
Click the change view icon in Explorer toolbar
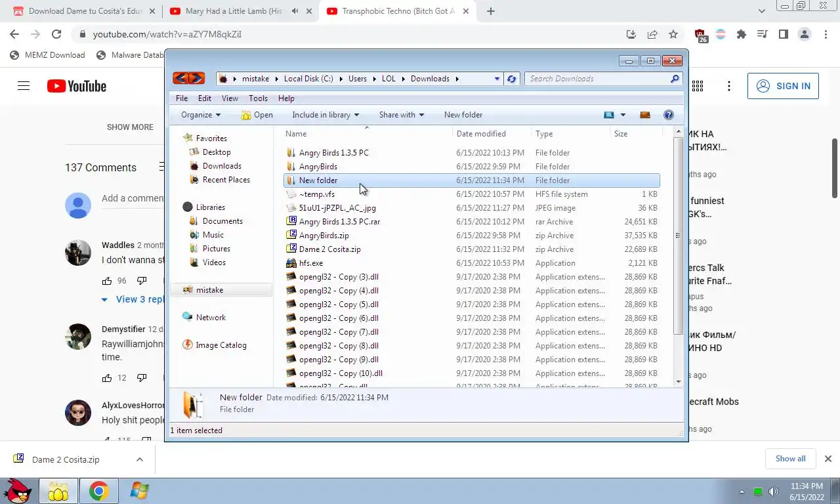(x=609, y=115)
